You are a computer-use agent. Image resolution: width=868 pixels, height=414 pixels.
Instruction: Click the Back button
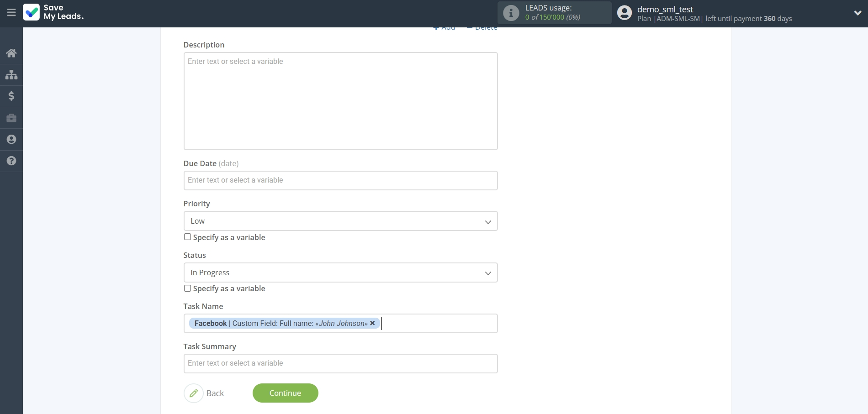tap(204, 393)
